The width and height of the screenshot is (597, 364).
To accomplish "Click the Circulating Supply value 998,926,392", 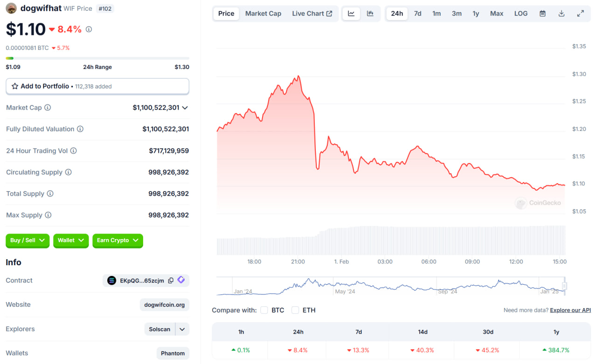I will 169,172.
